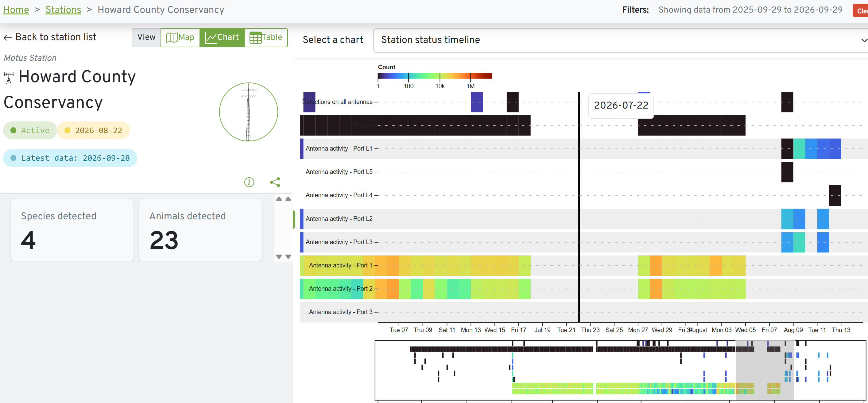Click the scroll-down triangles below the stats panel

point(283,256)
